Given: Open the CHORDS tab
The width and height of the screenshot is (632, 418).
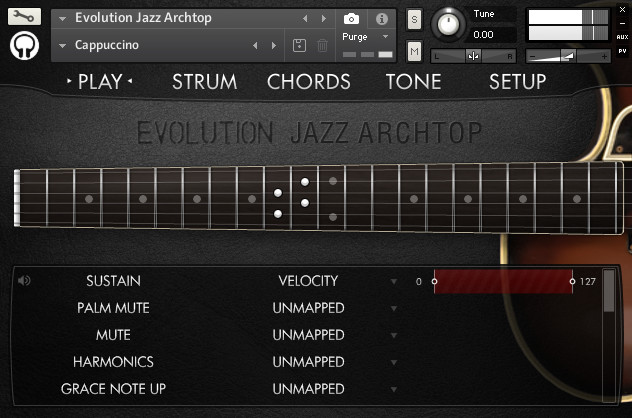Looking at the screenshot, I should 309,82.
